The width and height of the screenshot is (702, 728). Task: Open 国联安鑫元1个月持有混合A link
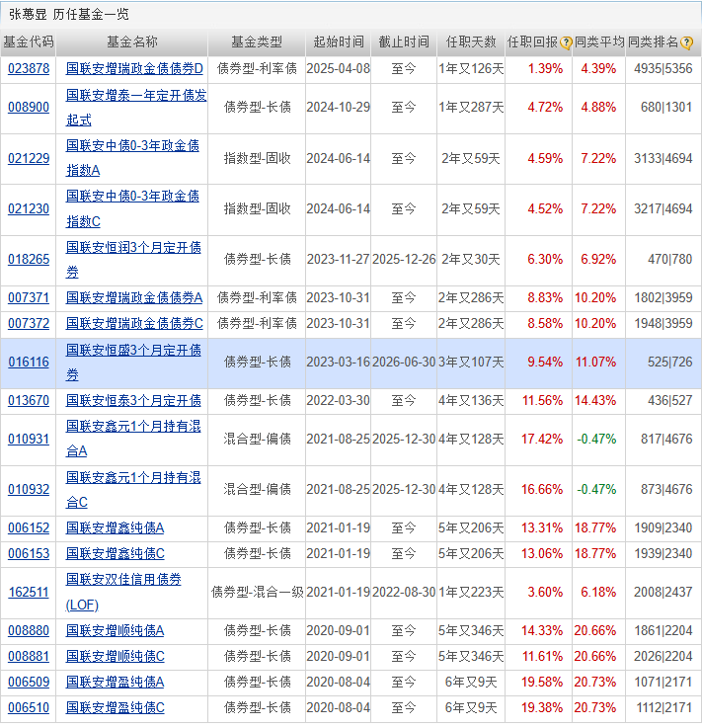pyautogui.click(x=133, y=439)
